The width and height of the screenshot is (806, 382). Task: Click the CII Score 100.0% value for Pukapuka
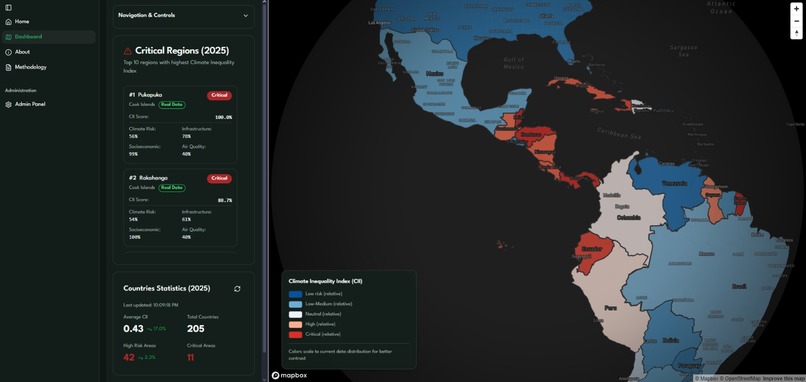coord(223,117)
